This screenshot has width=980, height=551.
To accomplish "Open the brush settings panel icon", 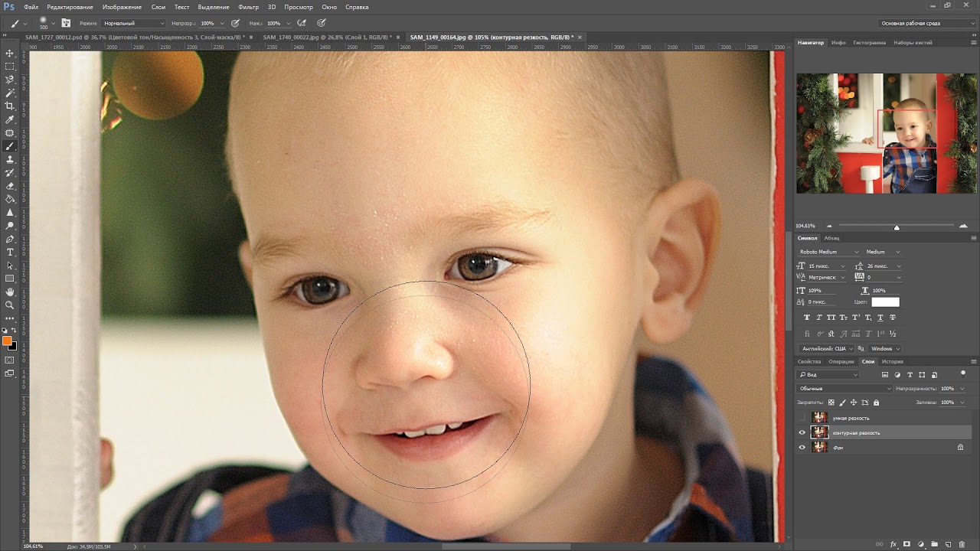I will coord(66,23).
